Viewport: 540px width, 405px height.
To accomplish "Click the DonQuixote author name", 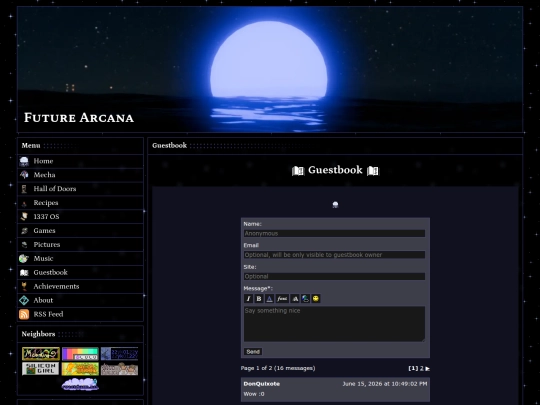I will coord(262,384).
